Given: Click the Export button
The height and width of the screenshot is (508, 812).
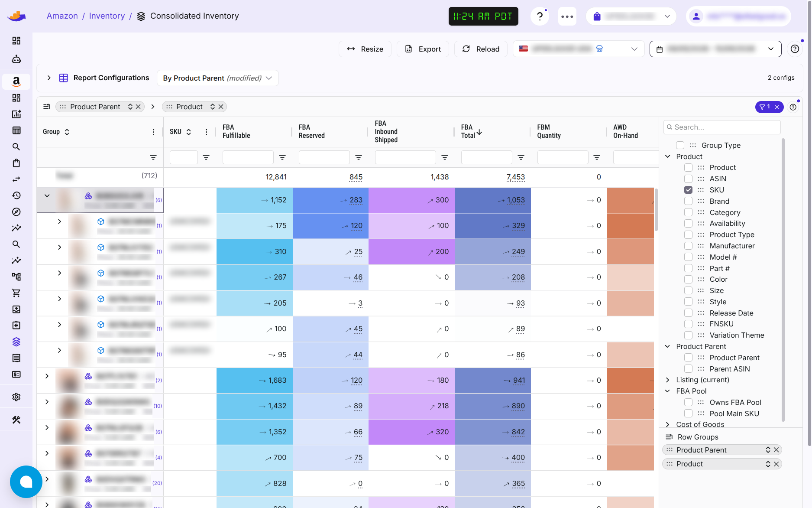Looking at the screenshot, I should (x=423, y=49).
